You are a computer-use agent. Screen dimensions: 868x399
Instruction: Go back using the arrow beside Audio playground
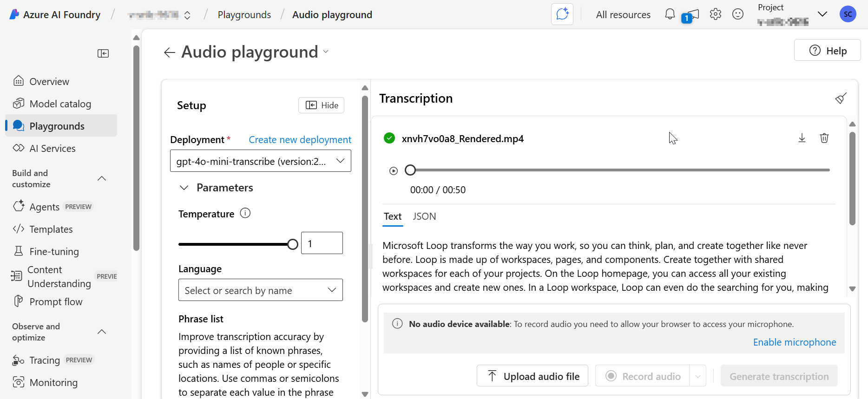pyautogui.click(x=170, y=52)
